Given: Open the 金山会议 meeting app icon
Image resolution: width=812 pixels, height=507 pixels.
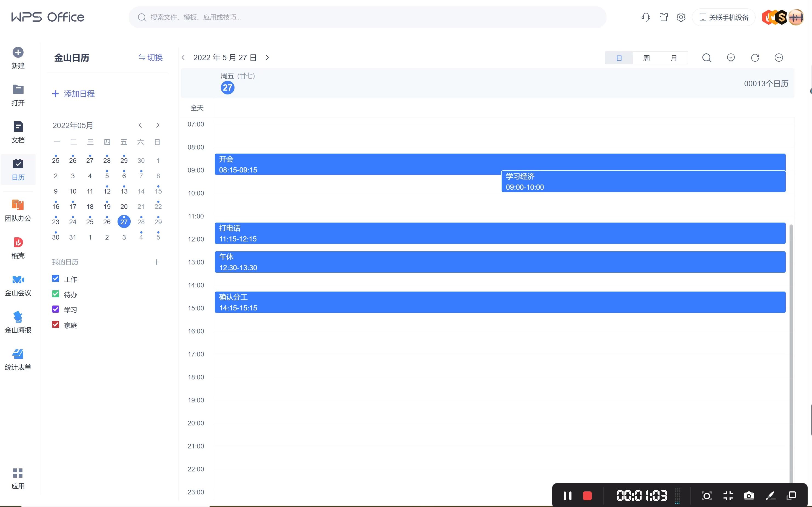Looking at the screenshot, I should [x=18, y=280].
